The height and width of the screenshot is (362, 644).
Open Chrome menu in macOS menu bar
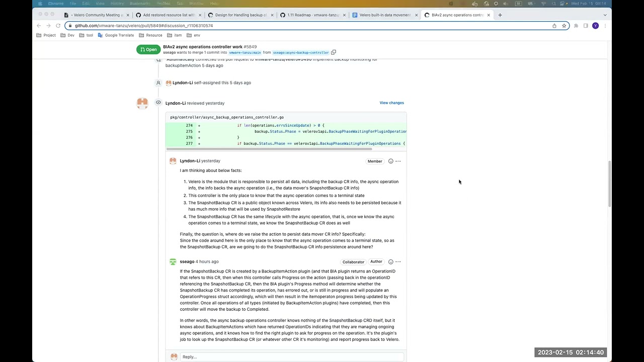point(56,4)
